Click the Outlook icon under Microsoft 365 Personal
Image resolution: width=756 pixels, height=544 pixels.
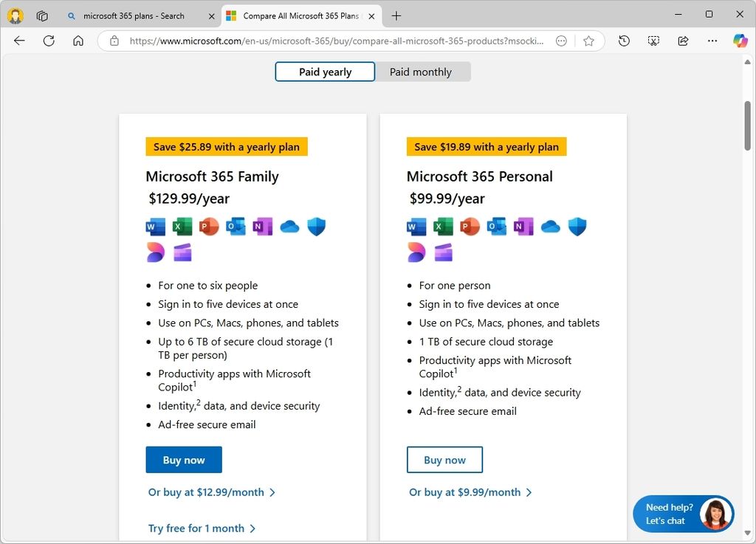click(496, 227)
